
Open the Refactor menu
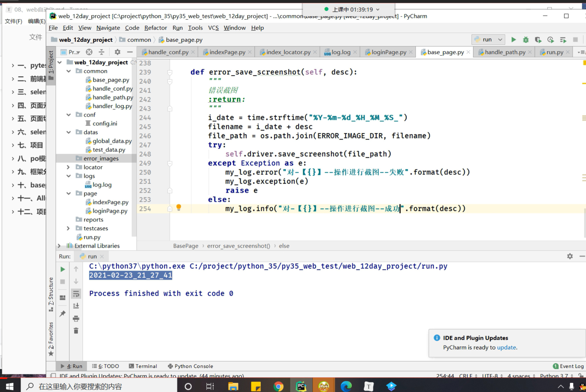[x=156, y=28]
